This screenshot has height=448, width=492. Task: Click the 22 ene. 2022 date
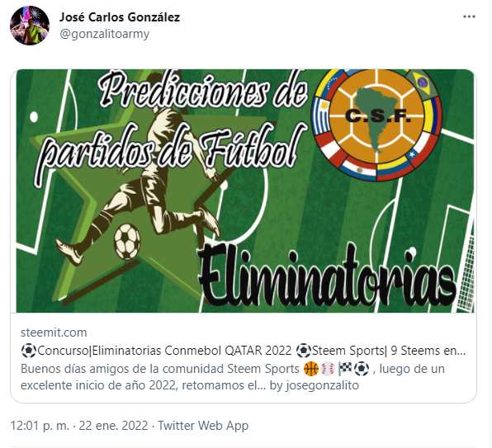pos(113,426)
